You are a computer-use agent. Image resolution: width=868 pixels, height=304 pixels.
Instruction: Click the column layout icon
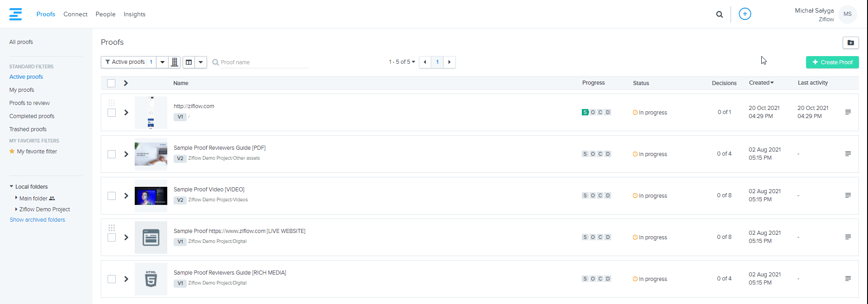tap(189, 62)
